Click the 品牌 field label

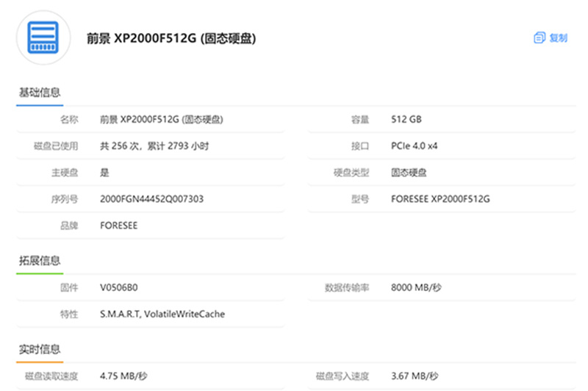[x=69, y=226]
